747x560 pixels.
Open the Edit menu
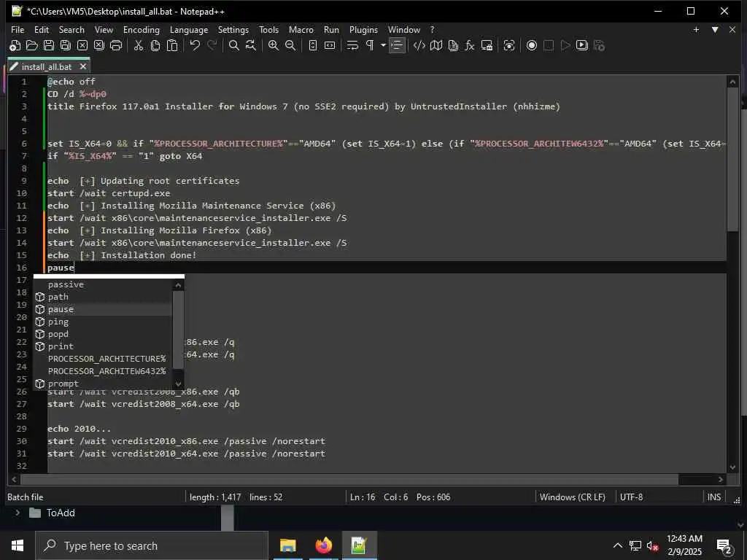(42, 29)
